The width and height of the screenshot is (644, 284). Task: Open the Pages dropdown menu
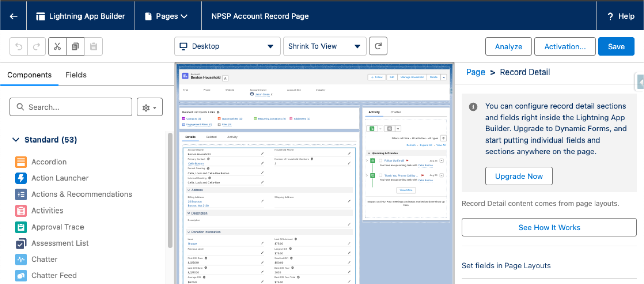point(166,16)
